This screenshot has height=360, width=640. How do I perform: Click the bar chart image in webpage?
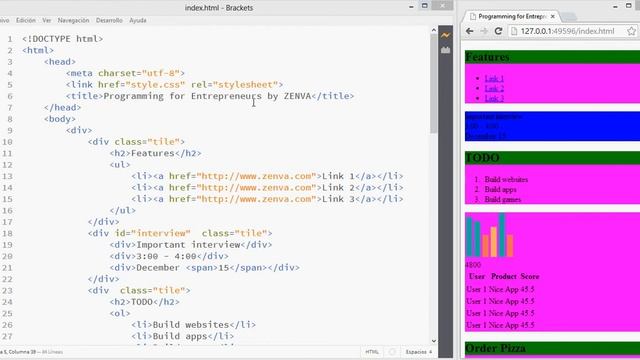489,235
